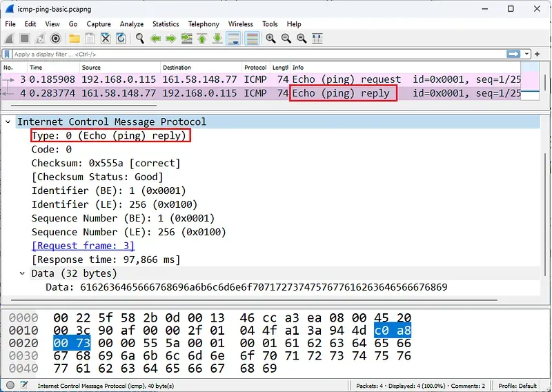Viewport: 552px width, 392px height.
Task: Select the Checksum: 0x555a field
Action: click(106, 163)
